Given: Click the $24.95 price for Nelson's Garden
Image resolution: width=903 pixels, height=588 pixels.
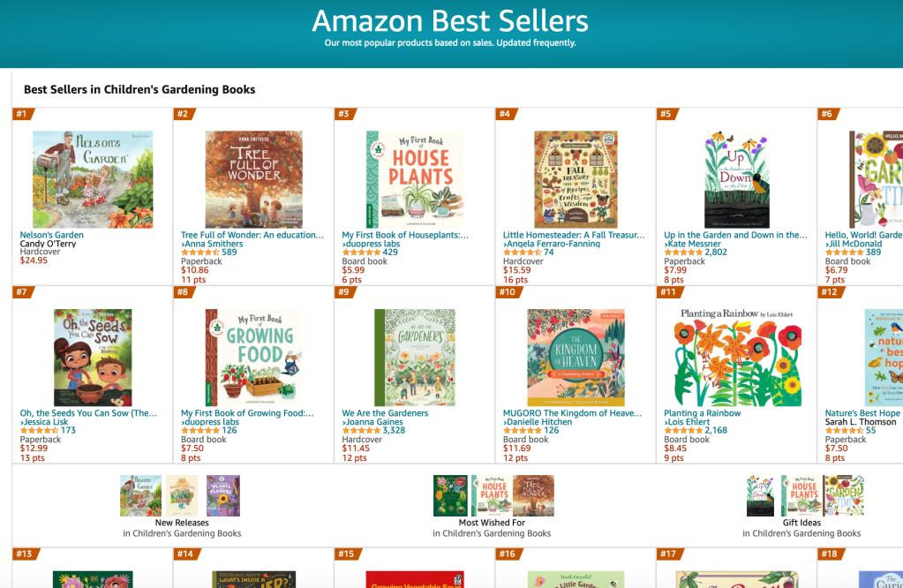Looking at the screenshot, I should [34, 260].
